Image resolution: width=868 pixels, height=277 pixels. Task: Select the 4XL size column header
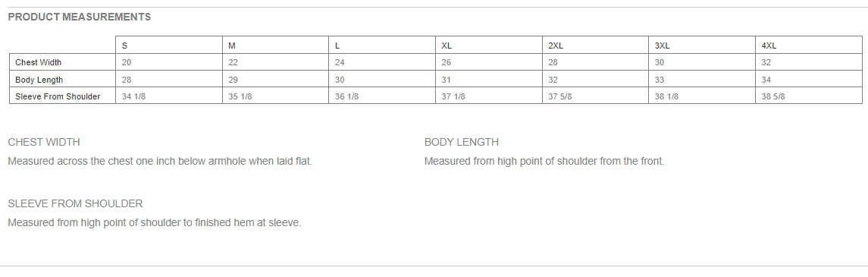(x=809, y=46)
